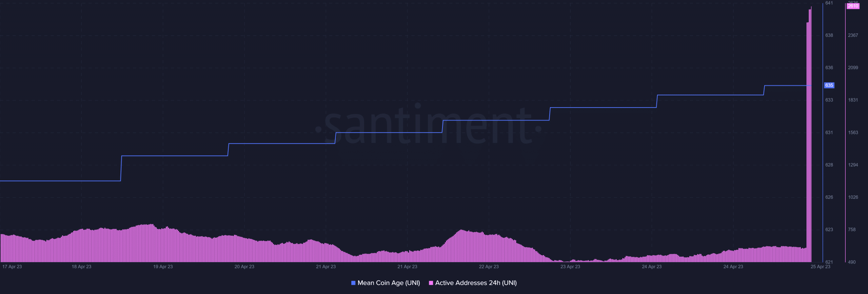Click the 25 Apr 23 date label
The image size is (868, 294).
pyautogui.click(x=820, y=267)
